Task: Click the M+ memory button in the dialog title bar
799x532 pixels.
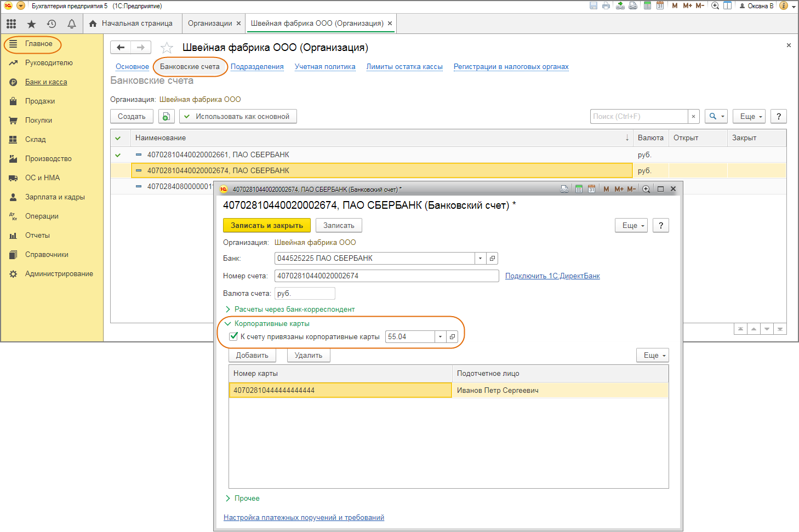Action: 619,189
